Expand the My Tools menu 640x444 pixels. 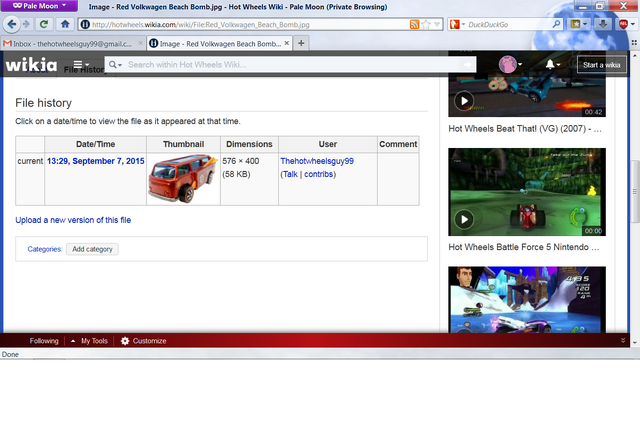[89, 341]
